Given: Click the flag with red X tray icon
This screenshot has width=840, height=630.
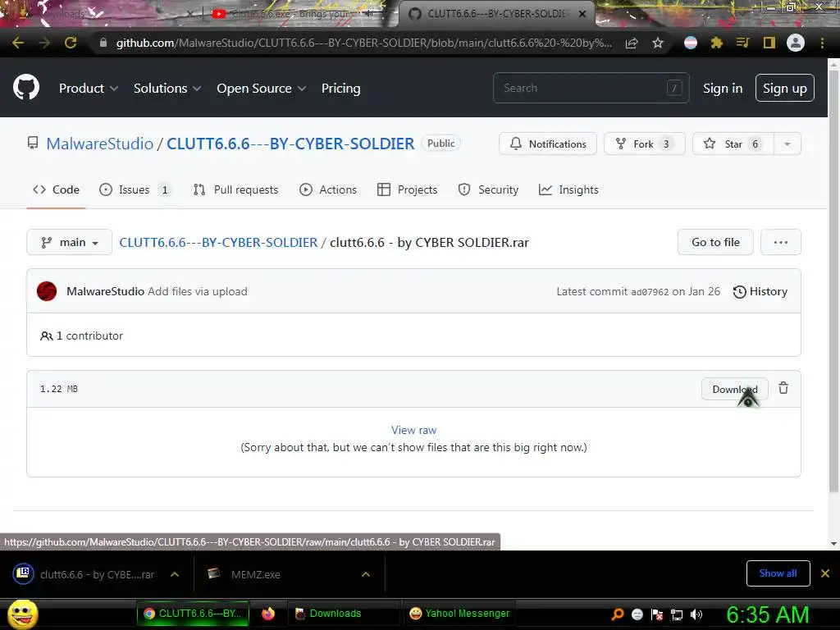Looking at the screenshot, I should point(657,614).
